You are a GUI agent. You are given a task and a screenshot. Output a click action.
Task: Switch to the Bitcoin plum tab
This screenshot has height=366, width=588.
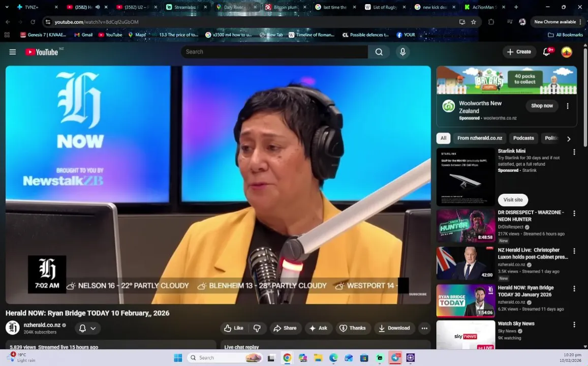286,7
